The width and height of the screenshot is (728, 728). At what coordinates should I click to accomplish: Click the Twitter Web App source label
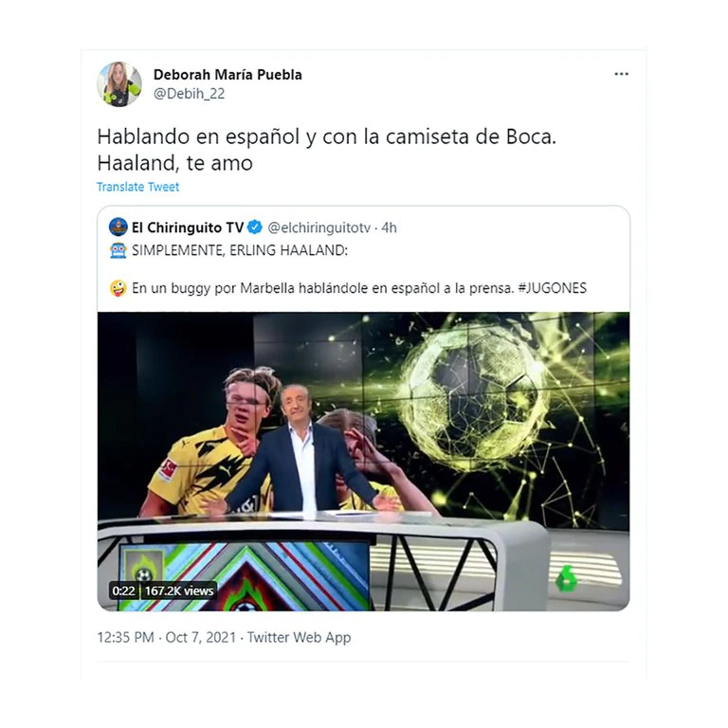(x=299, y=637)
